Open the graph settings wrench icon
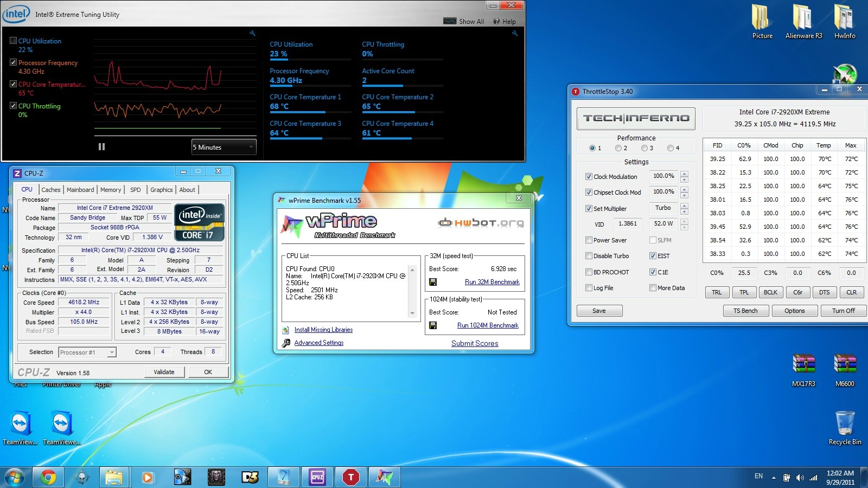 252,34
